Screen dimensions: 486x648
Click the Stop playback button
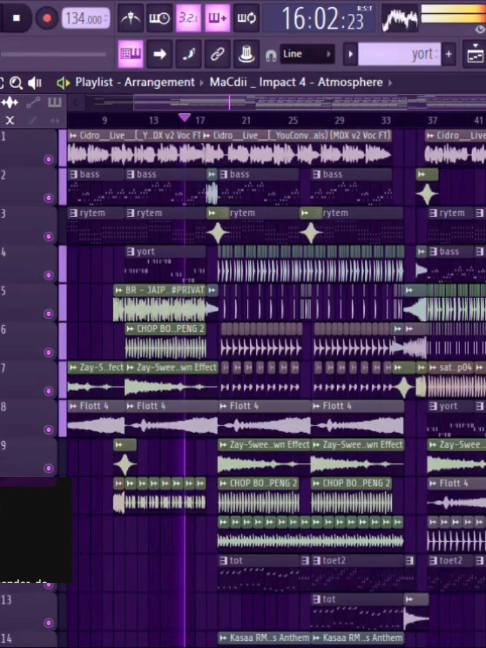[16, 18]
